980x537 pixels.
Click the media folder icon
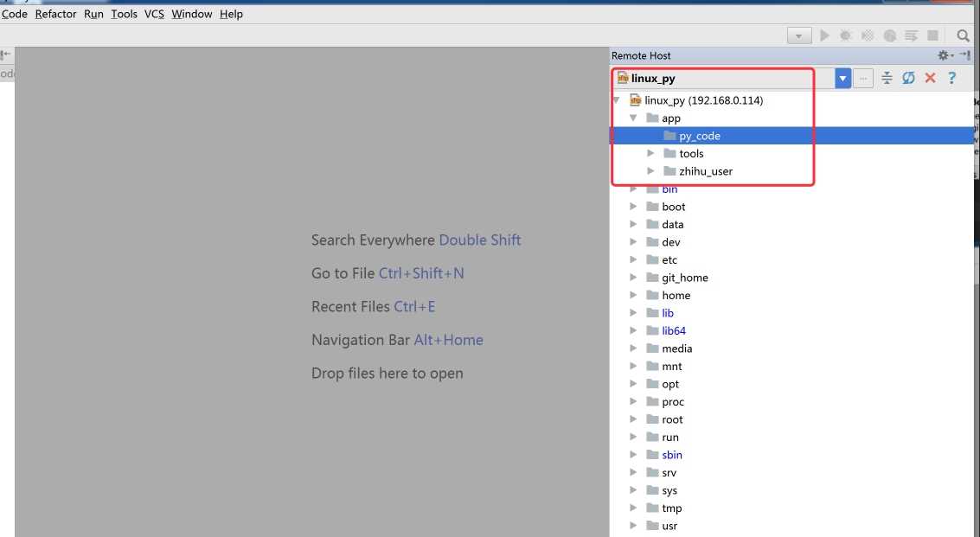click(x=652, y=348)
